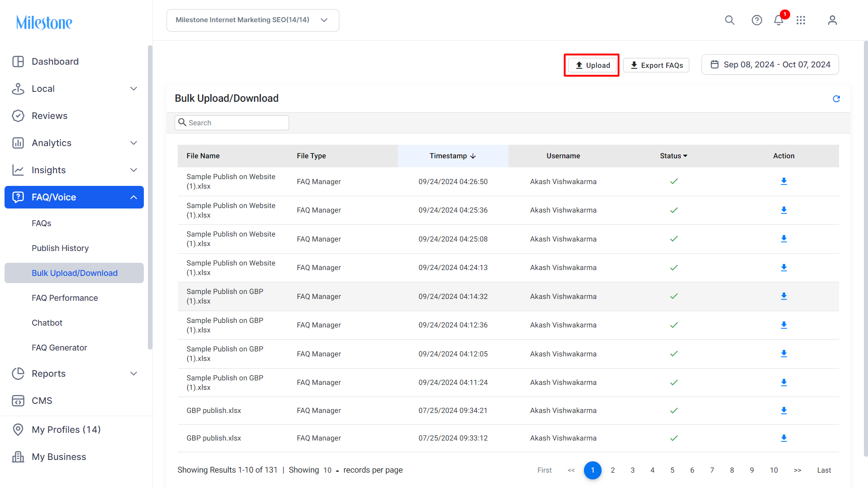868x488 pixels.
Task: Expand the Analytics sidebar section
Action: coord(133,143)
